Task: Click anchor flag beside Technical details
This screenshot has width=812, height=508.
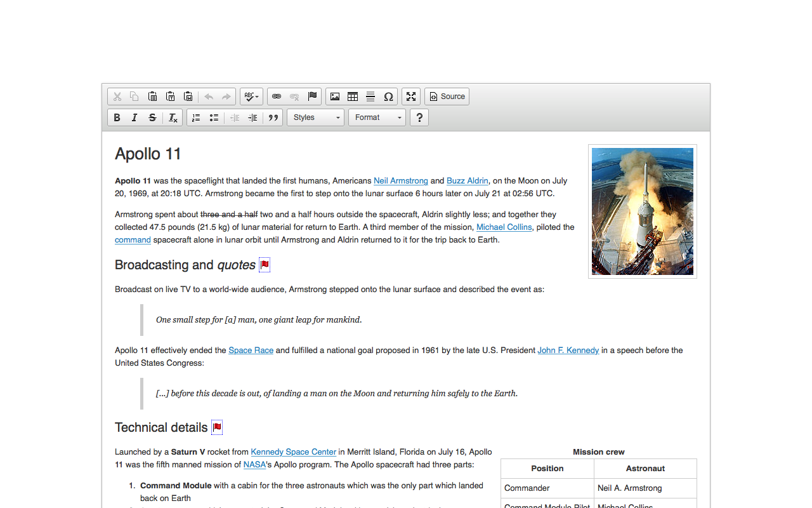Action: [x=217, y=427]
